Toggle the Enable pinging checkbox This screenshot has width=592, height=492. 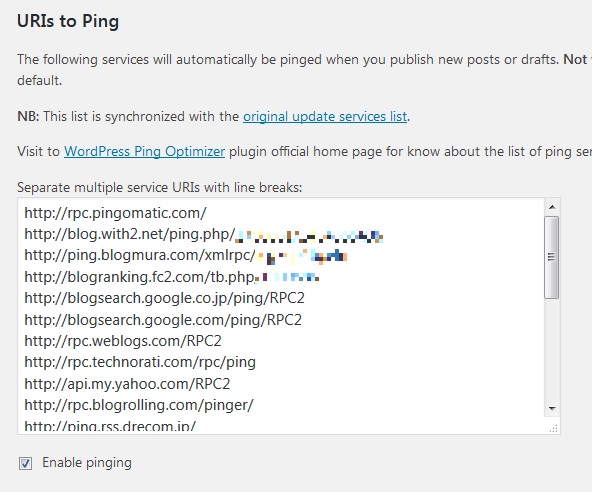point(26,463)
